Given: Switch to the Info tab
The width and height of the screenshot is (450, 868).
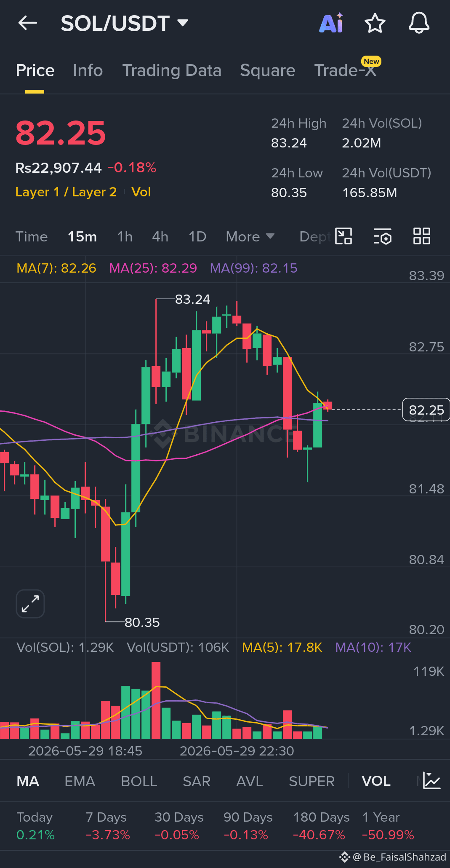Looking at the screenshot, I should [x=88, y=70].
